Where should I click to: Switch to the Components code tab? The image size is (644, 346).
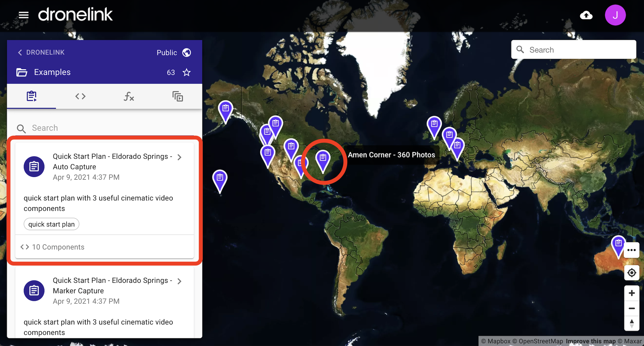pos(80,96)
